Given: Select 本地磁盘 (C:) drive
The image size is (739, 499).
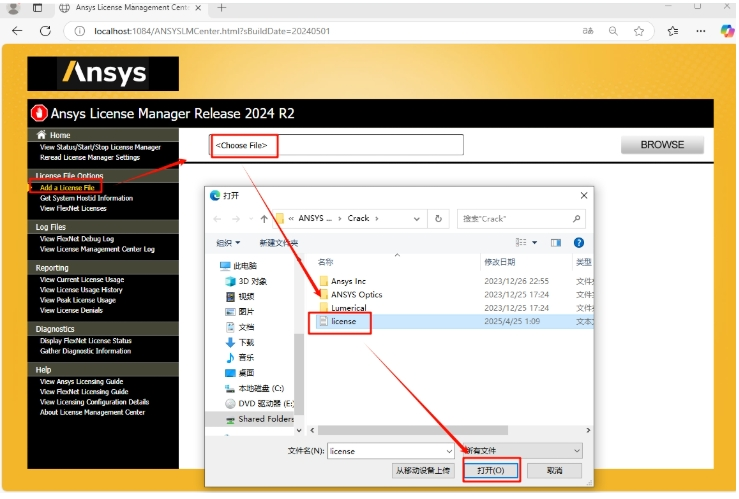Looking at the screenshot, I should (255, 388).
